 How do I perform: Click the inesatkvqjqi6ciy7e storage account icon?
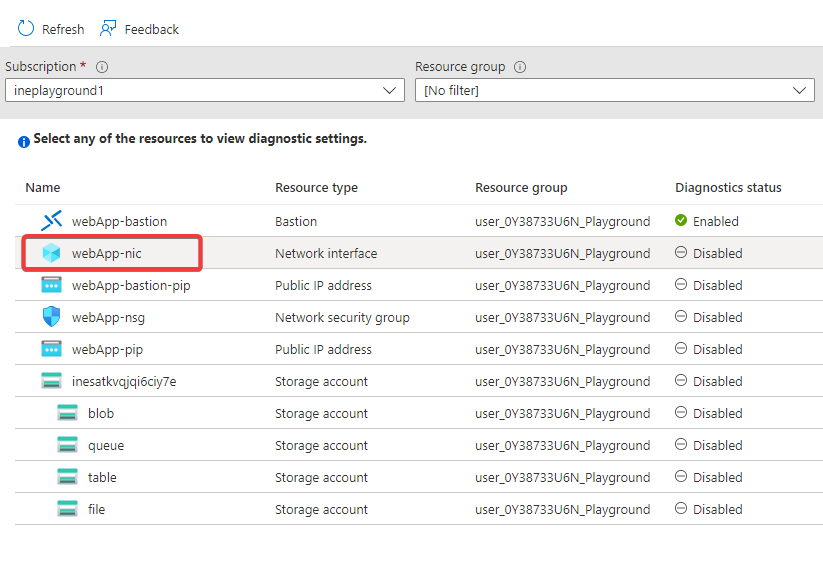51,381
